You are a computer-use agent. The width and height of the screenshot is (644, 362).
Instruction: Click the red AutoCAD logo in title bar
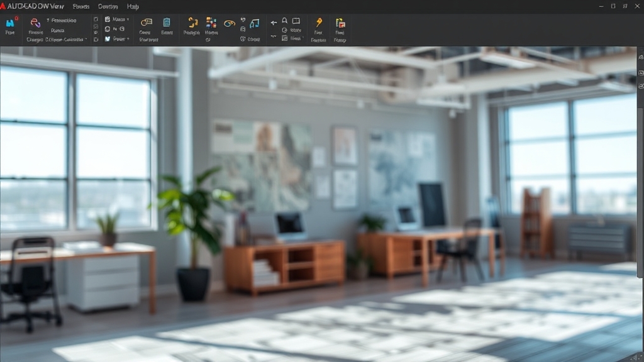point(3,6)
